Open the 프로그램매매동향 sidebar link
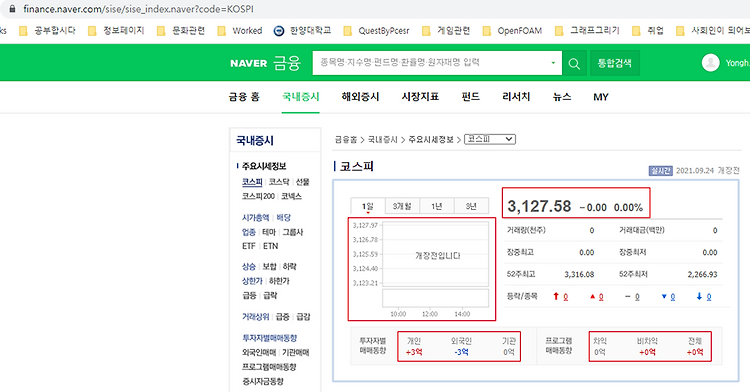Viewport: 750px width, 392px height. (x=269, y=367)
